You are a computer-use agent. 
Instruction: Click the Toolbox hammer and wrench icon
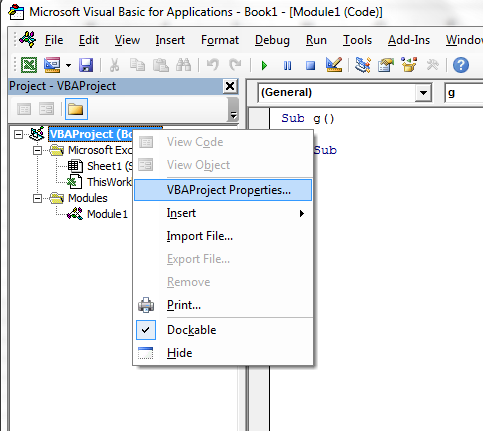coord(432,65)
